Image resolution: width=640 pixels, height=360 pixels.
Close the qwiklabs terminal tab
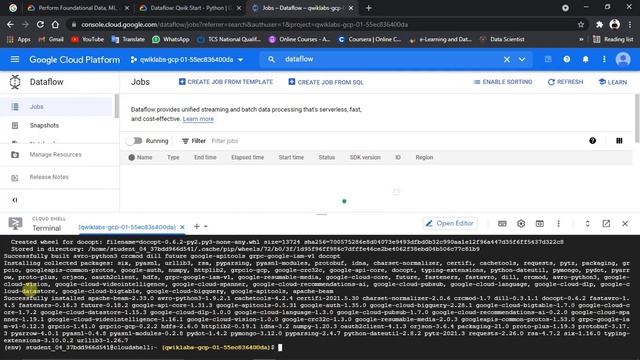182,227
